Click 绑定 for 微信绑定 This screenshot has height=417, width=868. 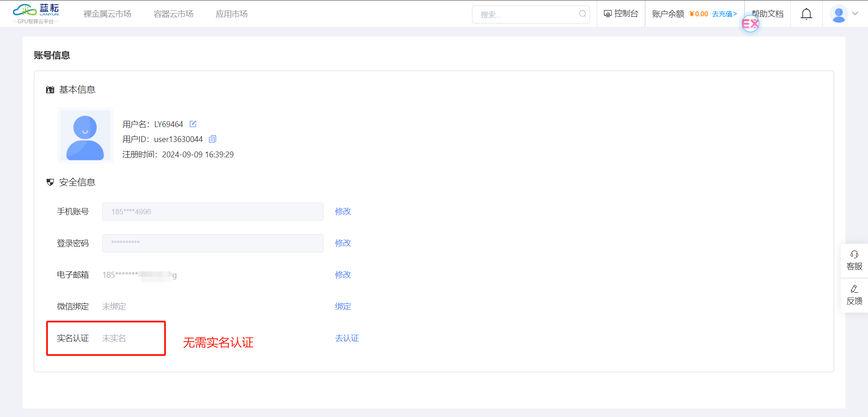click(x=343, y=306)
